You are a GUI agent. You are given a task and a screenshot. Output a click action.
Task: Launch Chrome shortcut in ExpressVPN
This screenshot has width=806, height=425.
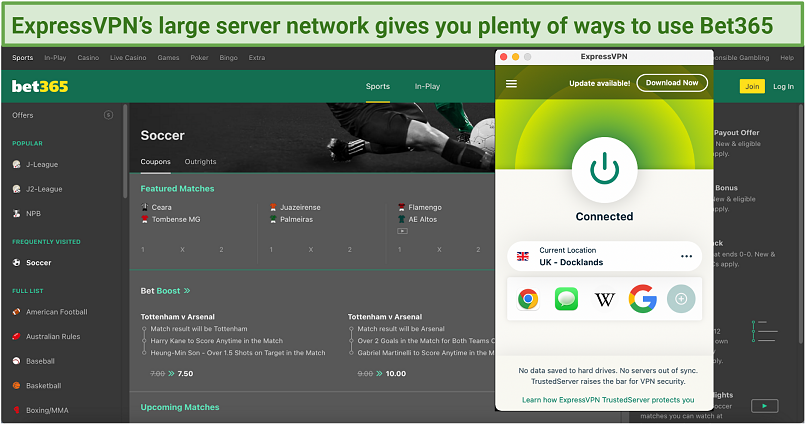pyautogui.click(x=528, y=299)
